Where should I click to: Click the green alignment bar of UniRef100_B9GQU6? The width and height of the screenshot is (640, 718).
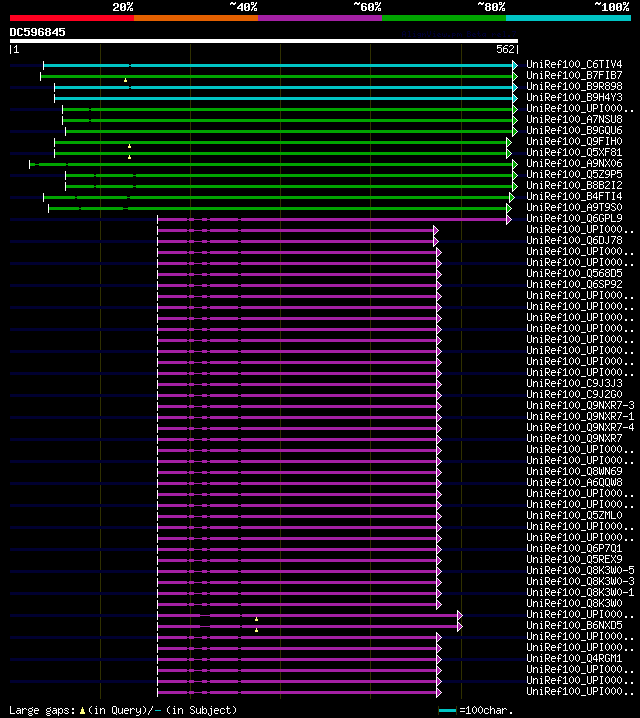(289, 131)
